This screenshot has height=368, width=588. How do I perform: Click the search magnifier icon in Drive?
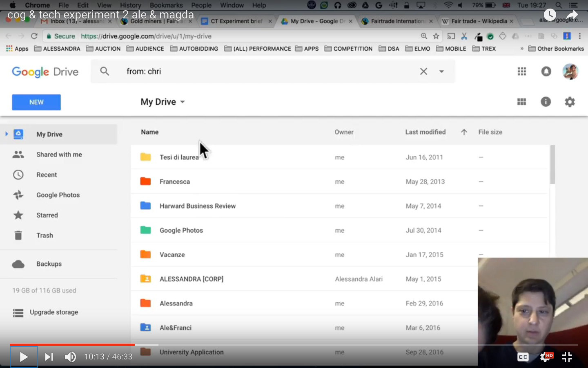click(105, 71)
